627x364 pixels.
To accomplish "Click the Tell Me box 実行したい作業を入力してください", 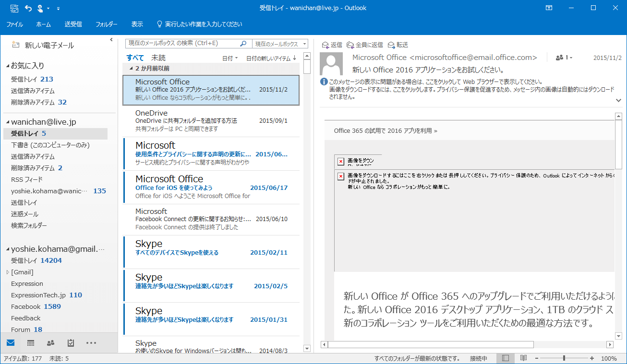I will (200, 24).
